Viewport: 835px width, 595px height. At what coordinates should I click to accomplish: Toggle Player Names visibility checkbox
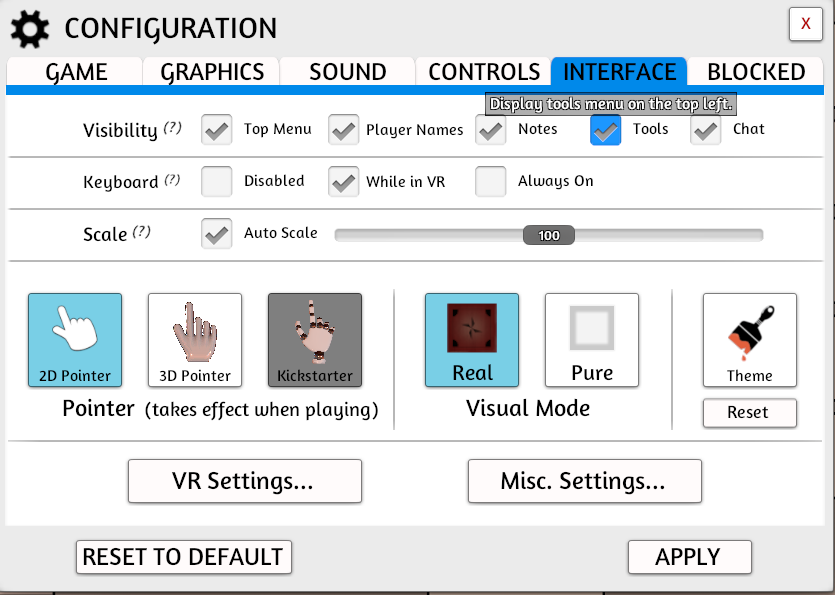[343, 130]
